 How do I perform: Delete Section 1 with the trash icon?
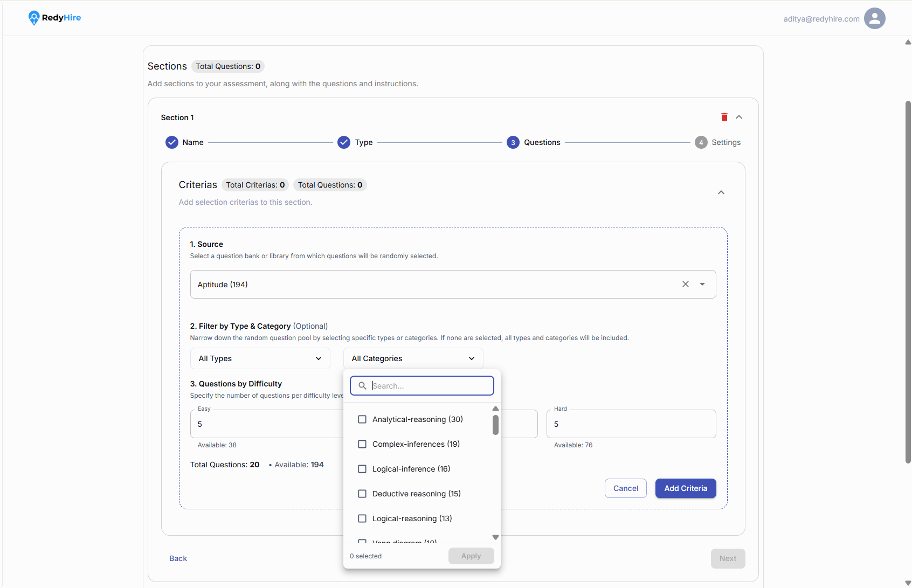click(724, 117)
